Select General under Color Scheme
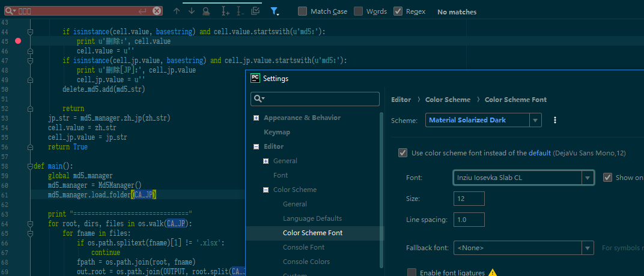644x276 pixels. pyautogui.click(x=294, y=204)
